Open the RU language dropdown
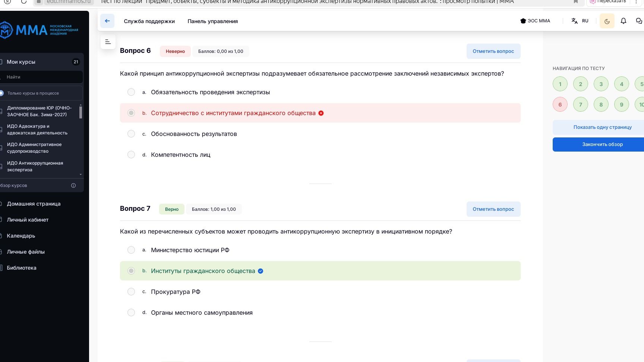The image size is (644, 362). click(x=585, y=21)
